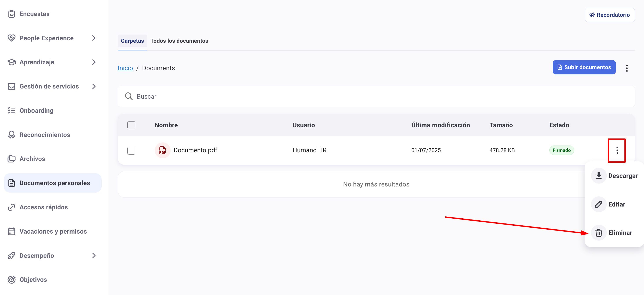644x295 pixels.
Task: Click the Encuestas clipboard icon
Action: coord(11,14)
